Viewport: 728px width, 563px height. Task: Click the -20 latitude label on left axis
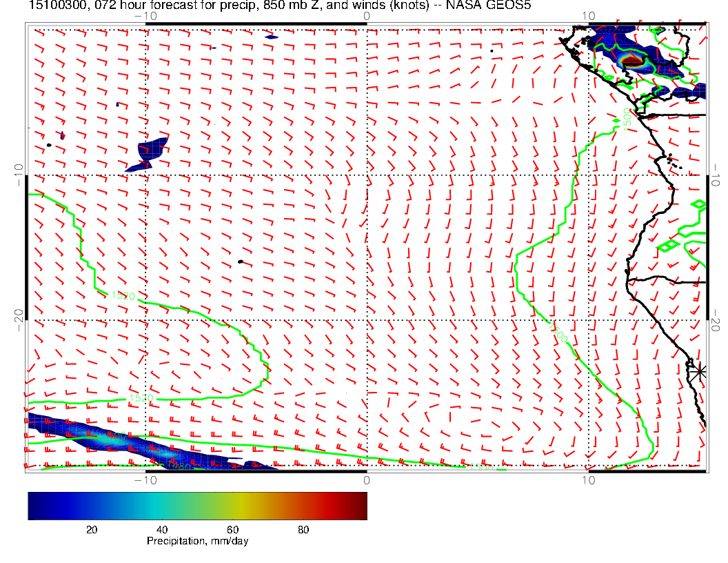tap(19, 317)
